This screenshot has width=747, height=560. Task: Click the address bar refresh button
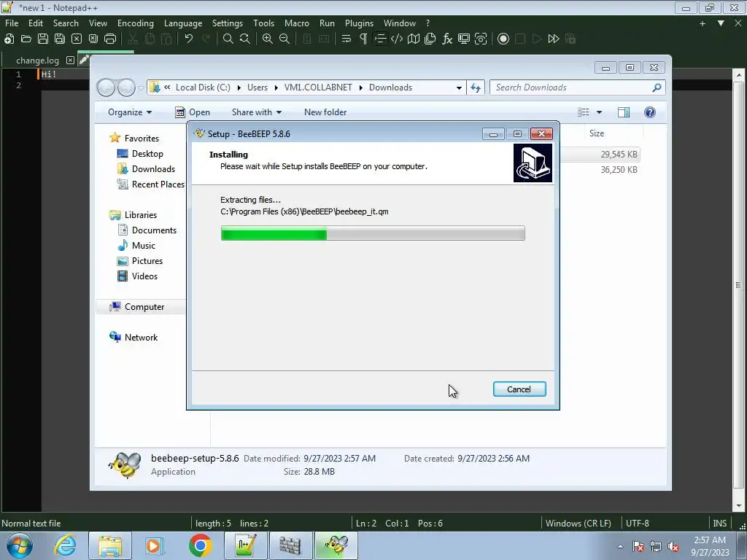(x=476, y=87)
